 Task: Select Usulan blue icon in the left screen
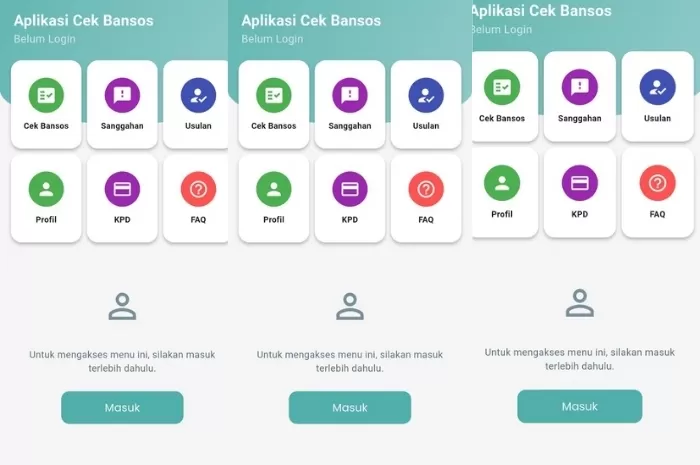tap(198, 95)
